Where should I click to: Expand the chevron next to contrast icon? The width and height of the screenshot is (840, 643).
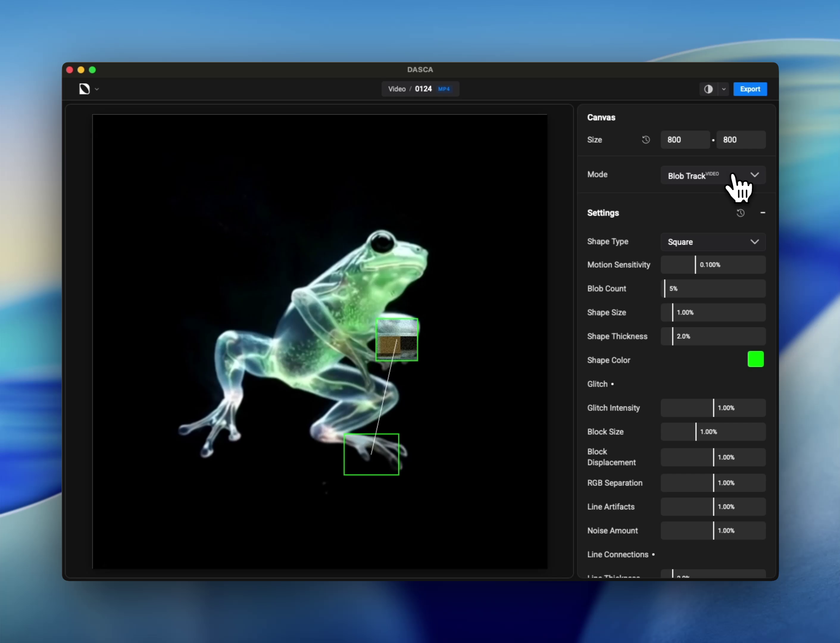724,89
